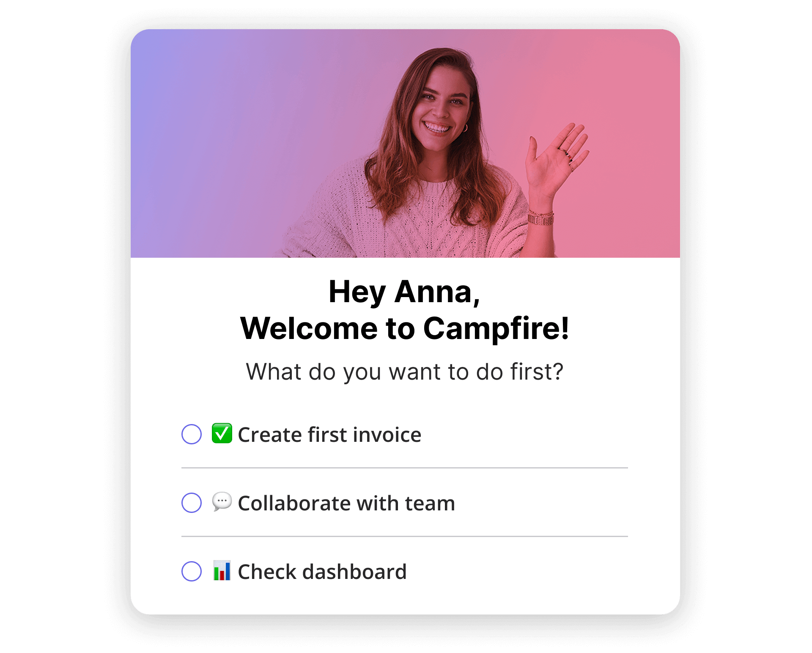Click the speech bubble emoji icon
Viewport: 812px width, 653px height.
point(222,502)
